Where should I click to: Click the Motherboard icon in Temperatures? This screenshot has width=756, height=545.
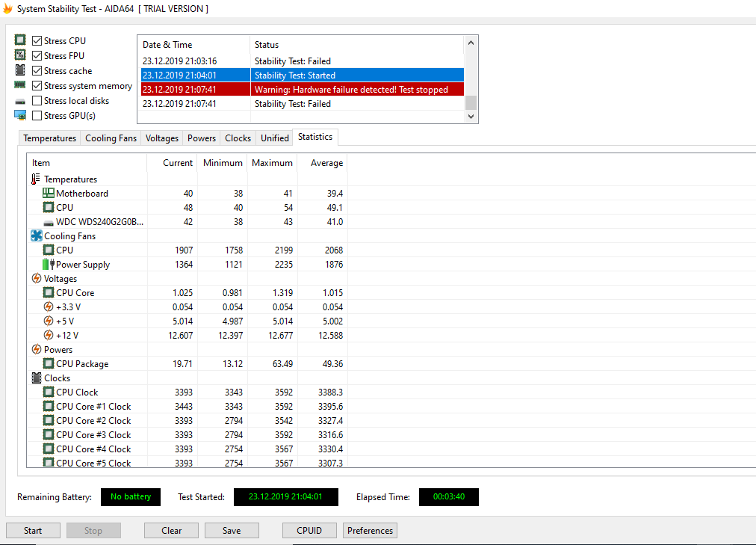coord(49,194)
